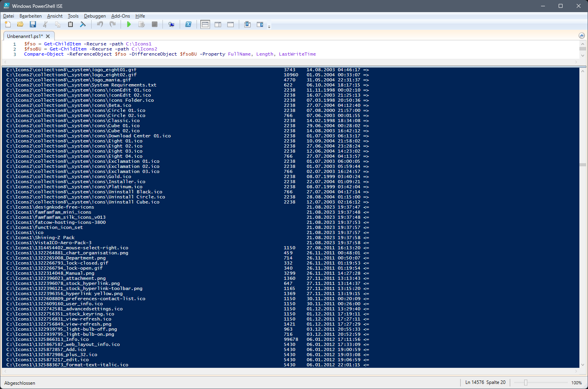The width and height of the screenshot is (588, 389).
Task: Select the Unbenannt1.ps1 script tab
Action: tap(25, 36)
